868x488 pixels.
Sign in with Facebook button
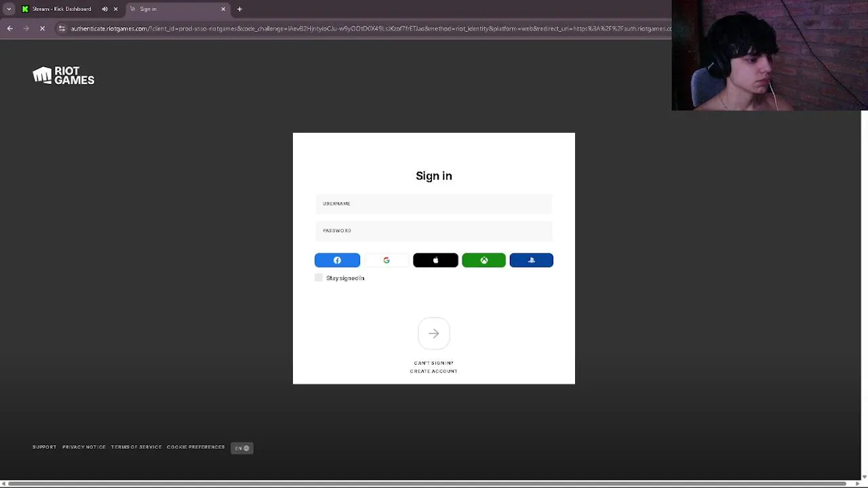(337, 260)
